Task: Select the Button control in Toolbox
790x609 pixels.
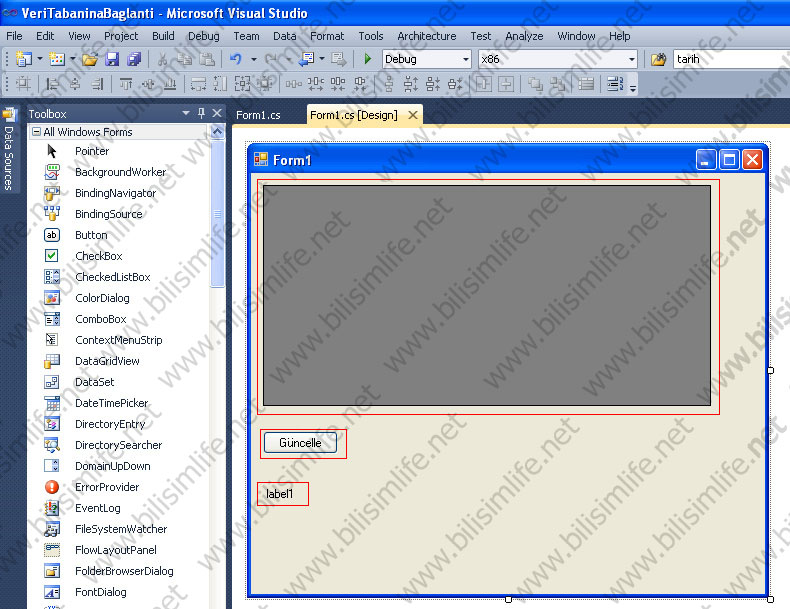Action: (91, 235)
